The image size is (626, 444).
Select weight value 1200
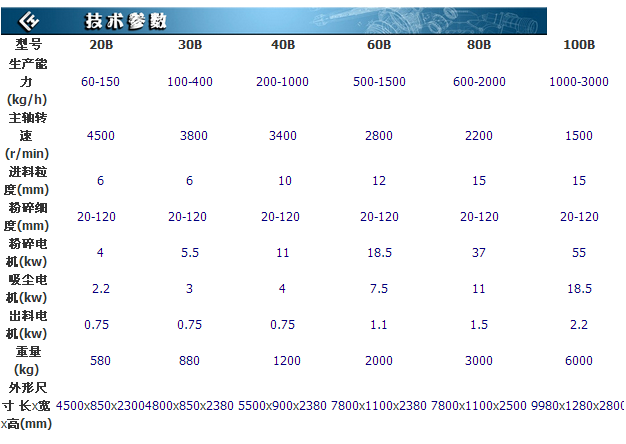[x=287, y=361]
